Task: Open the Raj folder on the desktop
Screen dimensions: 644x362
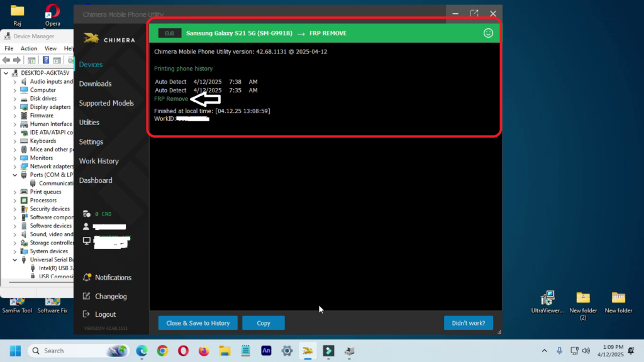Action: click(x=17, y=15)
